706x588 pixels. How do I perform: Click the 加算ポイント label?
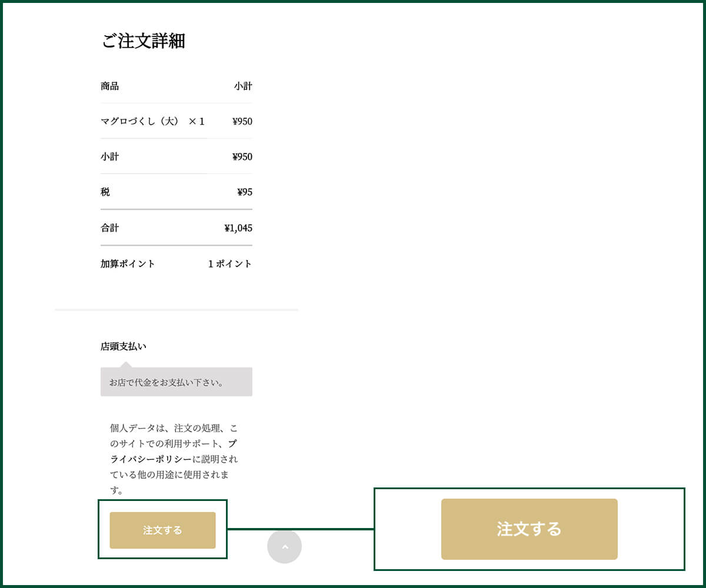(128, 263)
